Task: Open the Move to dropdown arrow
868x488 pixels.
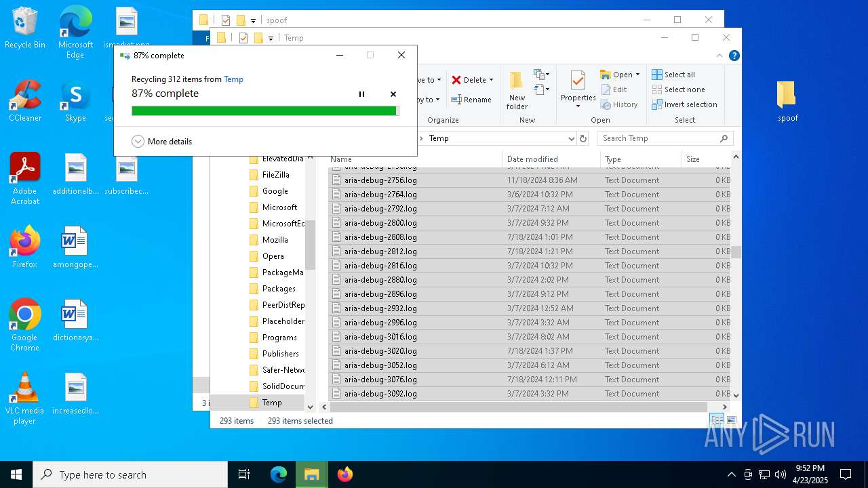Action: click(x=439, y=80)
